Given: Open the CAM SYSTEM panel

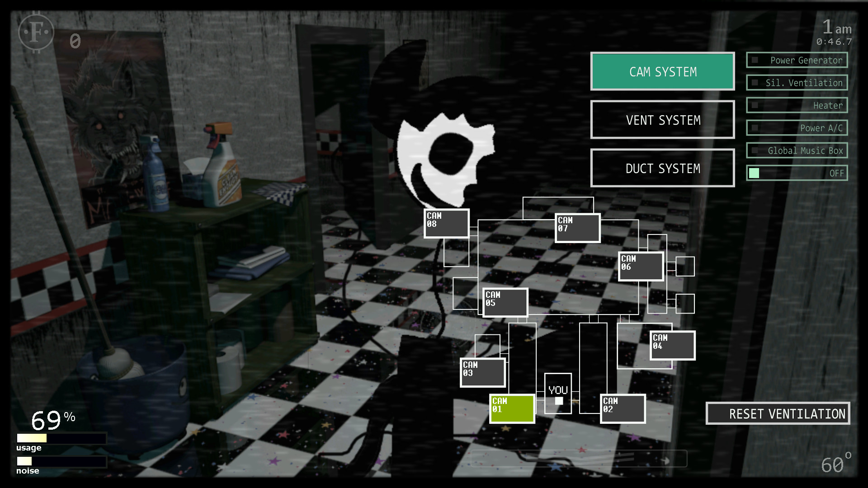Looking at the screenshot, I should click(x=662, y=71).
